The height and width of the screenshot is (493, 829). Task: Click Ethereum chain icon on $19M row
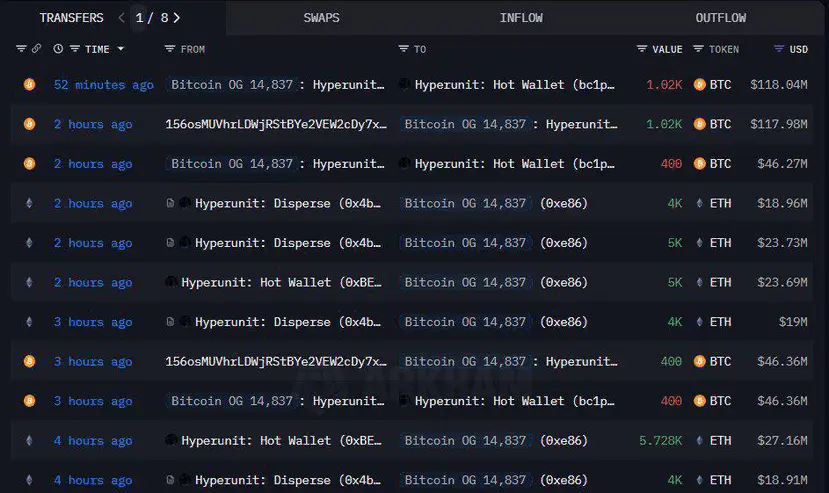[30, 322]
